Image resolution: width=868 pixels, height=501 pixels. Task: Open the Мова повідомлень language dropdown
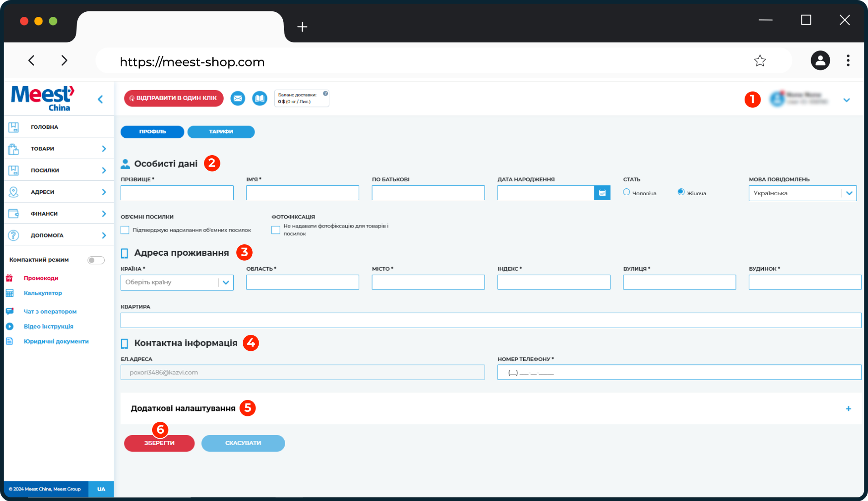[802, 193]
